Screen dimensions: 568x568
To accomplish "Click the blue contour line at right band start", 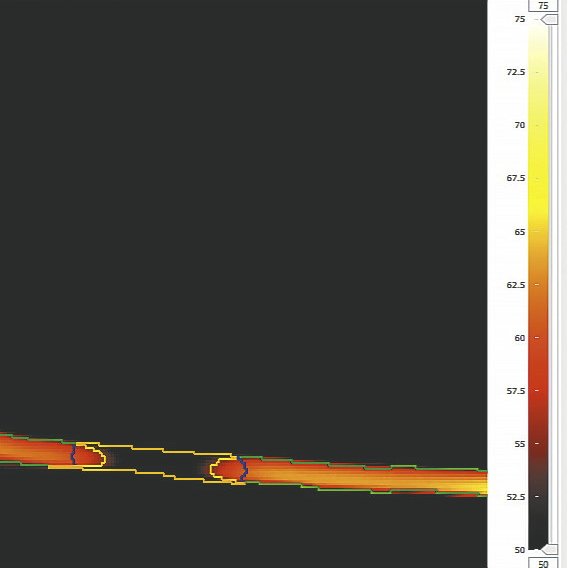I will pos(243,470).
